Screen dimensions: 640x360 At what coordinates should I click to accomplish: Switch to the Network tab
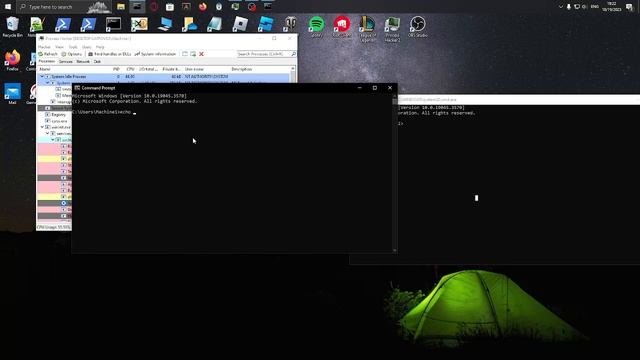[x=83, y=62]
